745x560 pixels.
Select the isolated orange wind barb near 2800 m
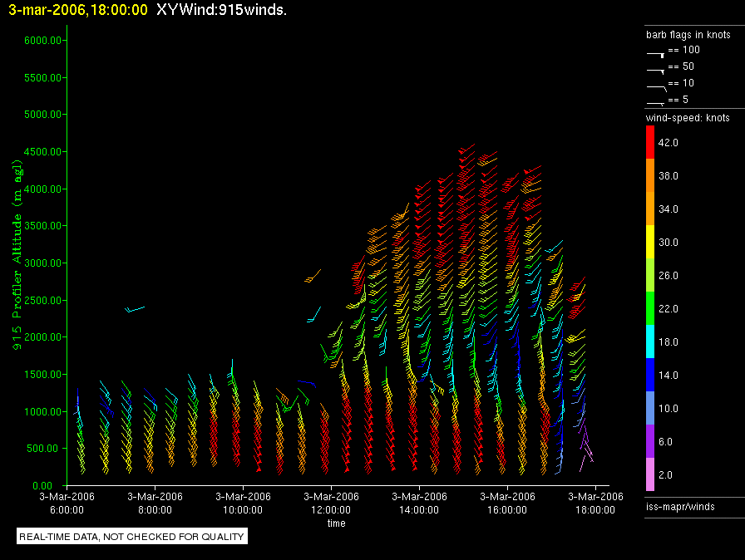click(313, 276)
